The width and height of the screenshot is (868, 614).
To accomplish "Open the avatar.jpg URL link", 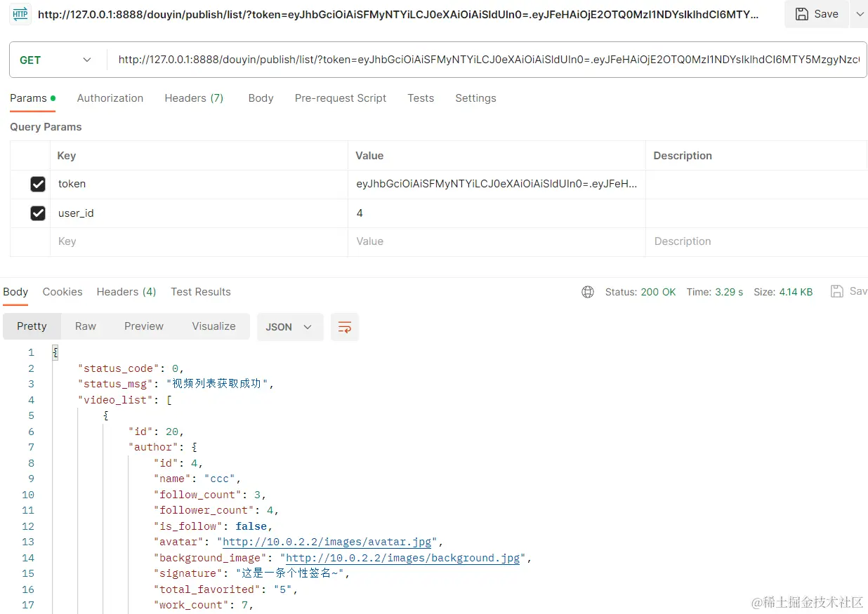I will (327, 542).
